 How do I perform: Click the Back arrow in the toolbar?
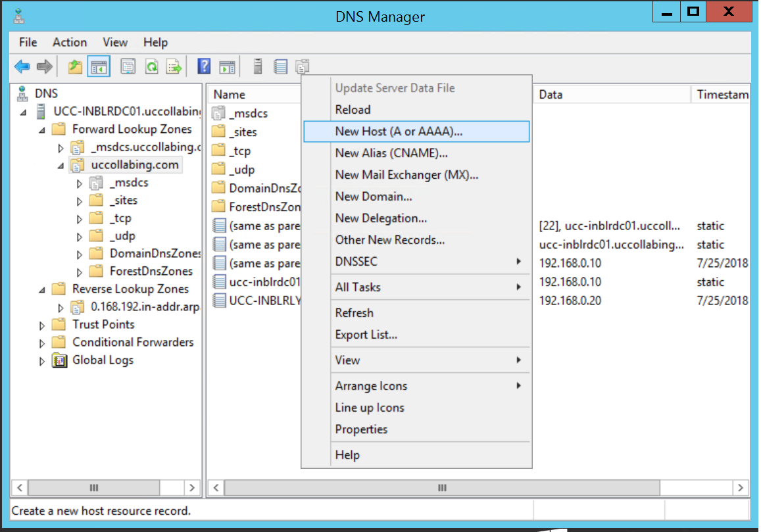coord(22,66)
